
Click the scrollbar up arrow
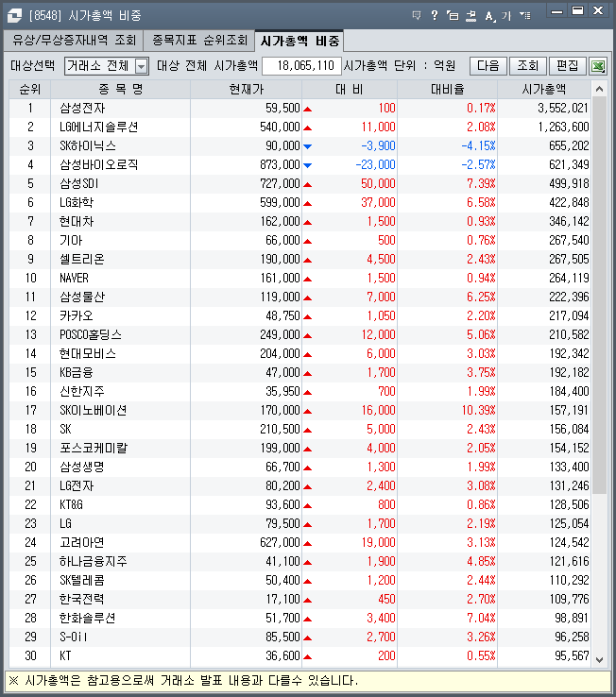point(599,90)
